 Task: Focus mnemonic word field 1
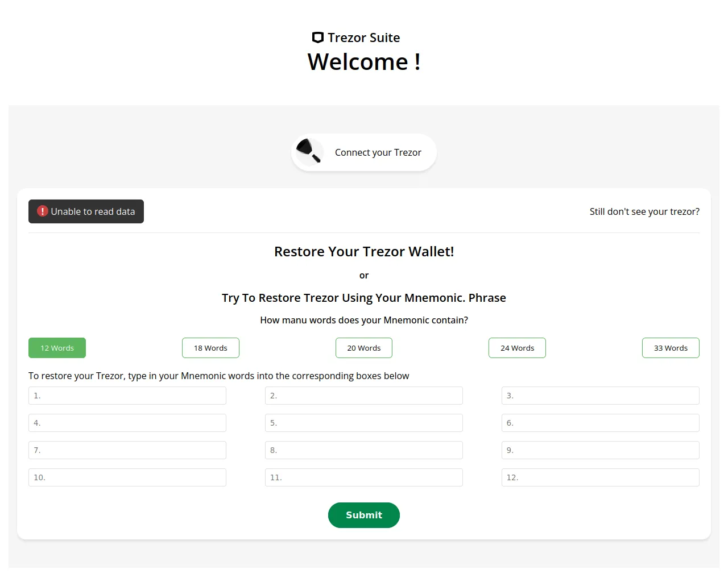[127, 396]
